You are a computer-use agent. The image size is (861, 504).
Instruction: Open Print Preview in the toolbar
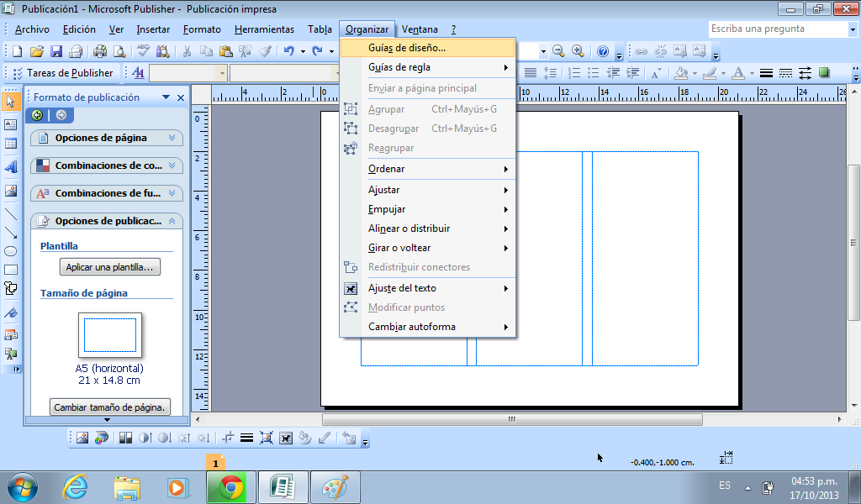click(119, 51)
